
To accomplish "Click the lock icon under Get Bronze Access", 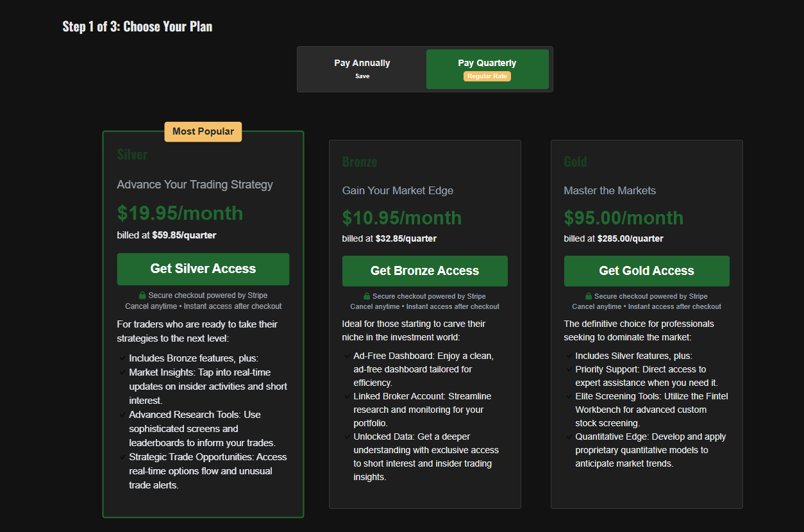I will pyautogui.click(x=367, y=297).
